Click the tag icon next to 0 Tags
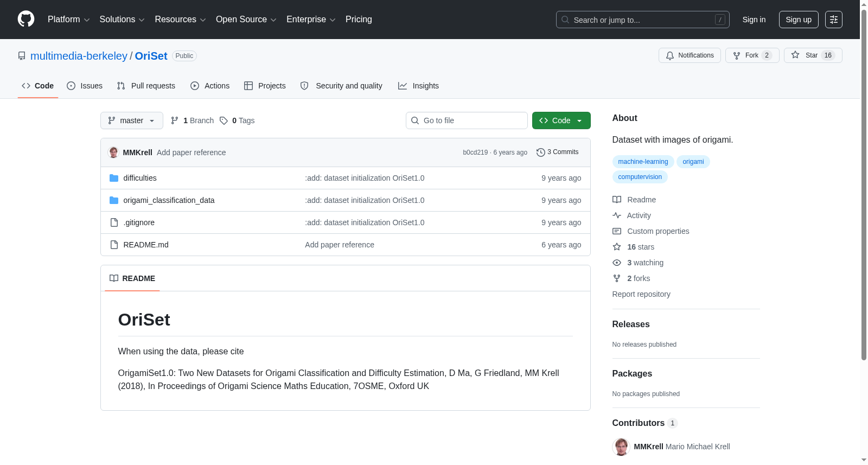The width and height of the screenshot is (868, 465). tap(224, 120)
